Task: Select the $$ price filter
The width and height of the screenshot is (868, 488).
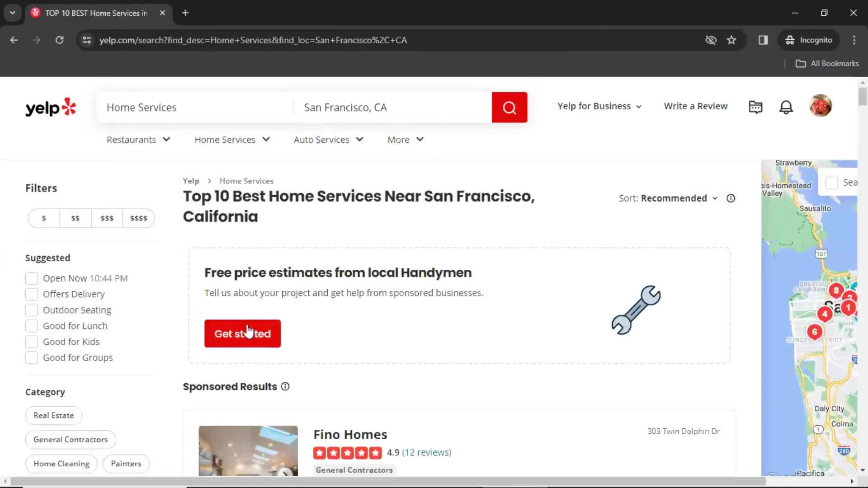Action: click(75, 218)
